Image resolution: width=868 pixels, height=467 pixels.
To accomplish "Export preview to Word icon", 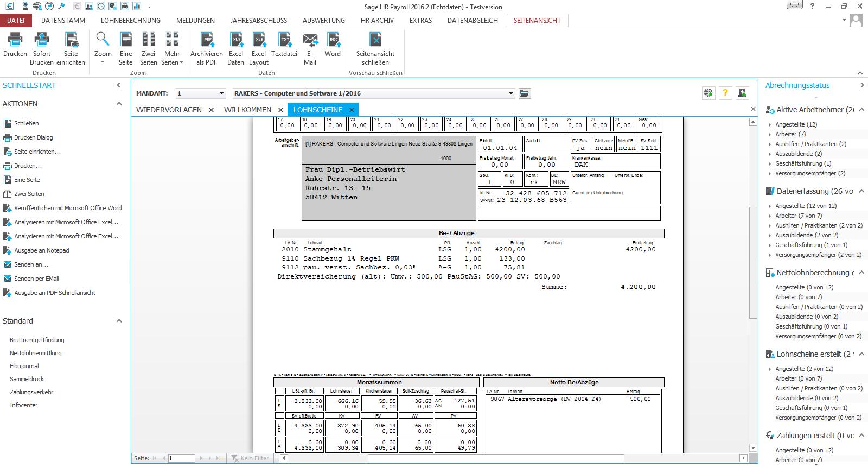I will [x=333, y=40].
